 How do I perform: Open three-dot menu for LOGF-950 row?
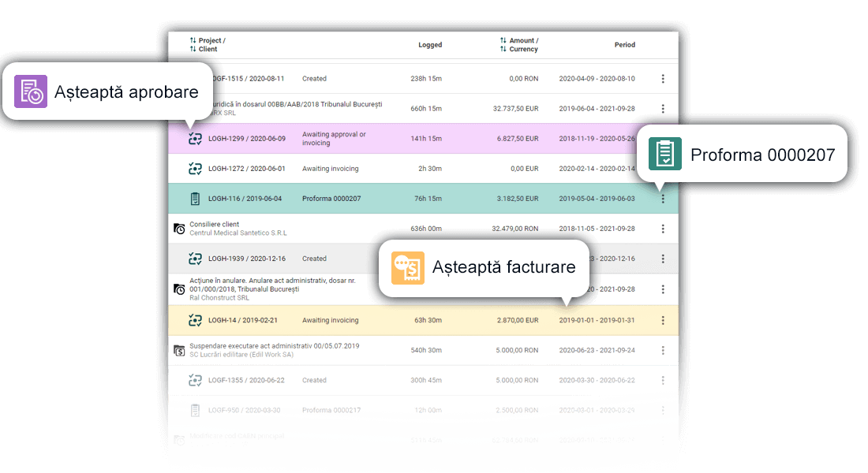(663, 410)
